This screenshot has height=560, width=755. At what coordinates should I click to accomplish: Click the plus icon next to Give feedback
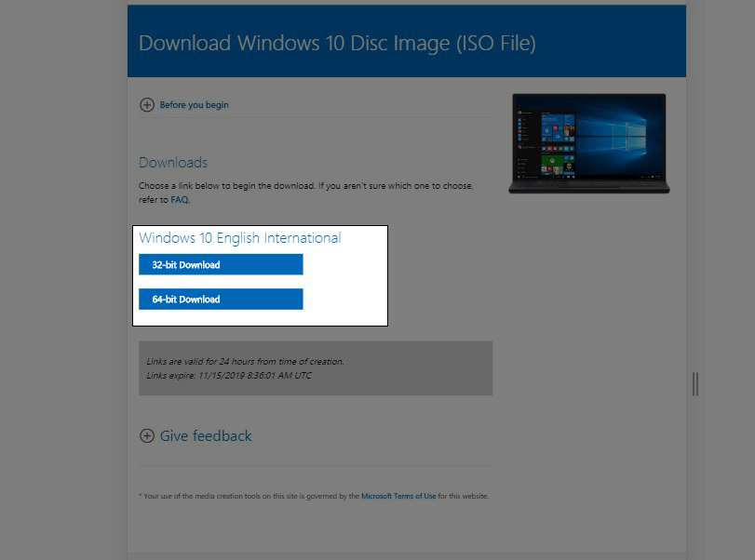[147, 435]
